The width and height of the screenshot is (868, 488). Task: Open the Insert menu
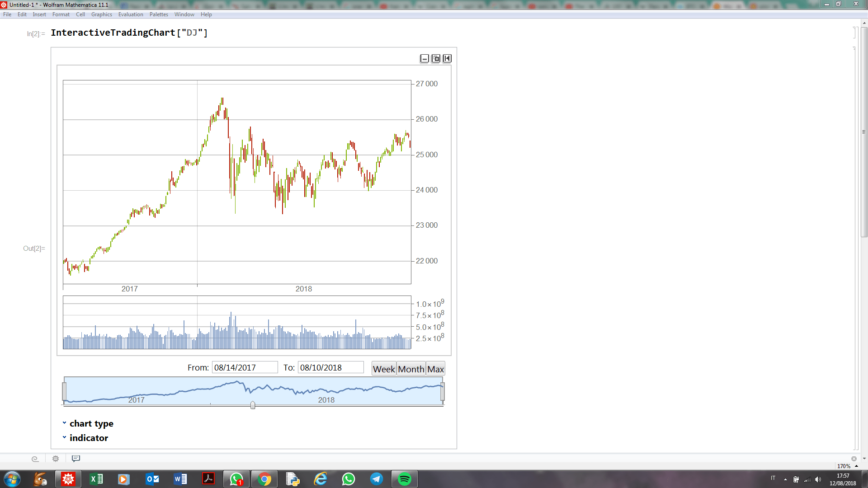coord(39,14)
